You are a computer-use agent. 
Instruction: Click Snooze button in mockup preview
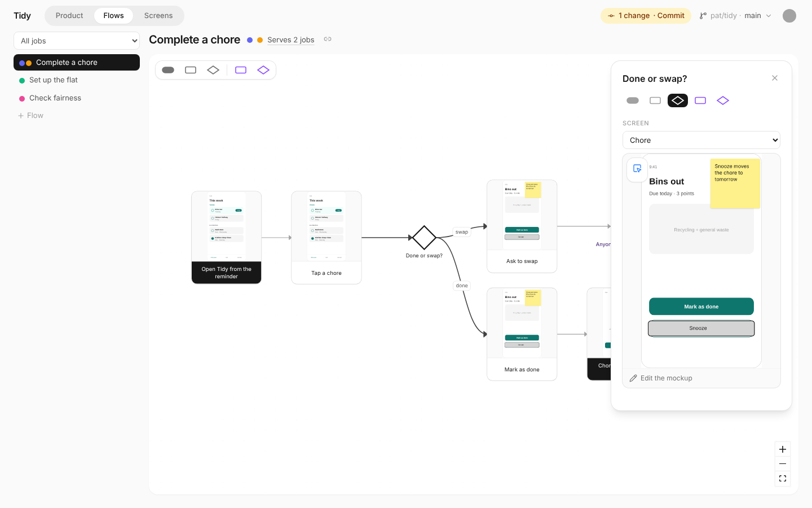pyautogui.click(x=701, y=328)
